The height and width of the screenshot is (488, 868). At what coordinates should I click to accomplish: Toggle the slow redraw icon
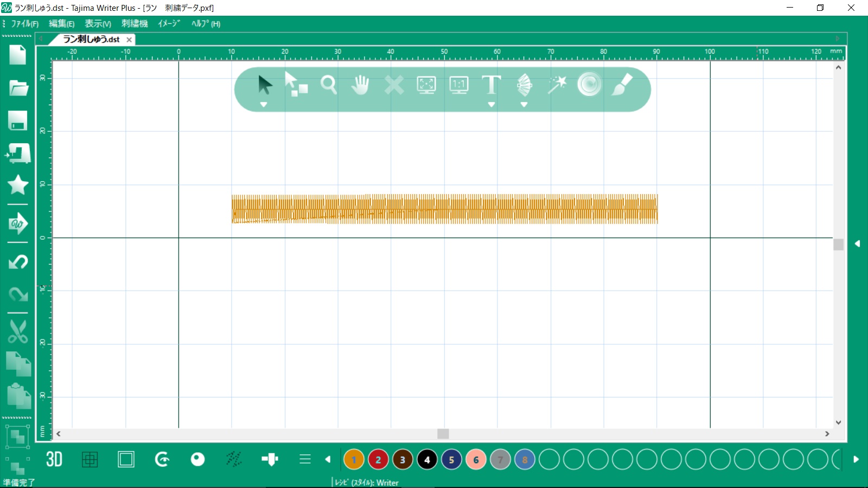coord(162,459)
